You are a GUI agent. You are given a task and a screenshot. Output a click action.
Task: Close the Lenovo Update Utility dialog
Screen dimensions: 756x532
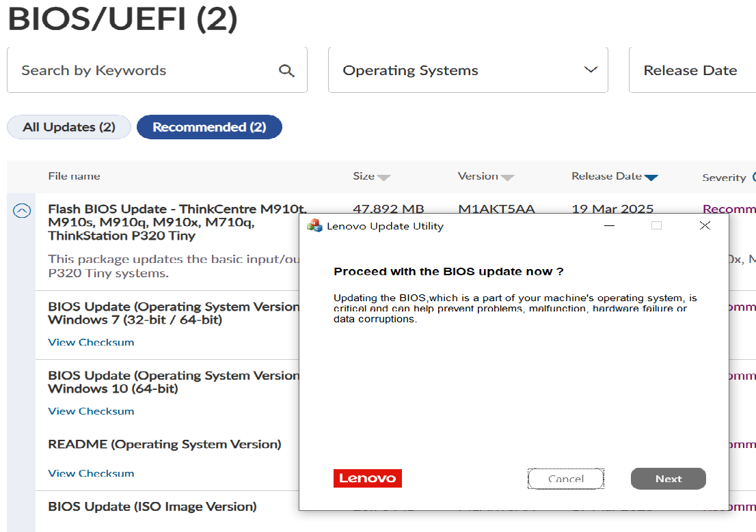tap(705, 226)
